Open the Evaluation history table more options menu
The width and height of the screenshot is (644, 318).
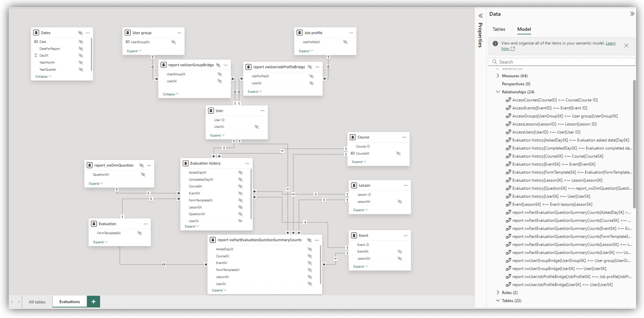pos(247,163)
